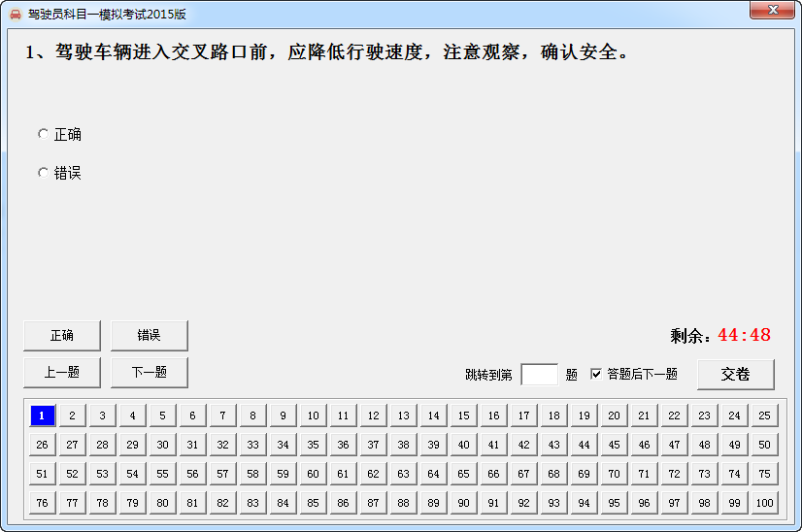Choose question 13 from the grid

(403, 416)
